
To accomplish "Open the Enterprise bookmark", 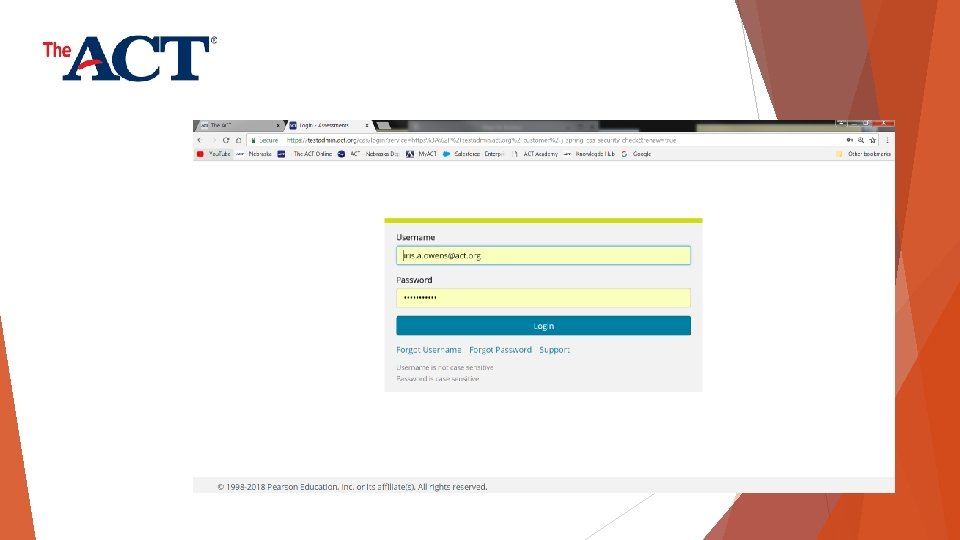I will (494, 154).
